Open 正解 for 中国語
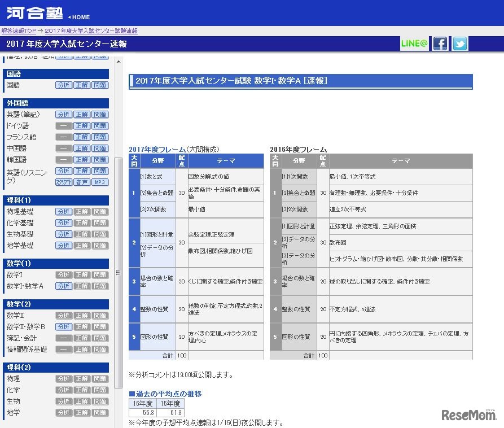Viewport: 504px width, 428px height. click(x=82, y=149)
